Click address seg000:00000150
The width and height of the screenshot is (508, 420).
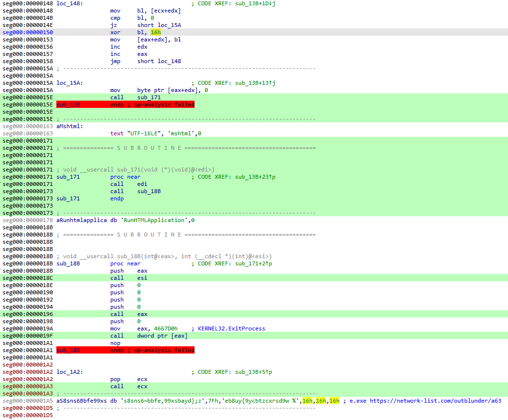[28, 32]
